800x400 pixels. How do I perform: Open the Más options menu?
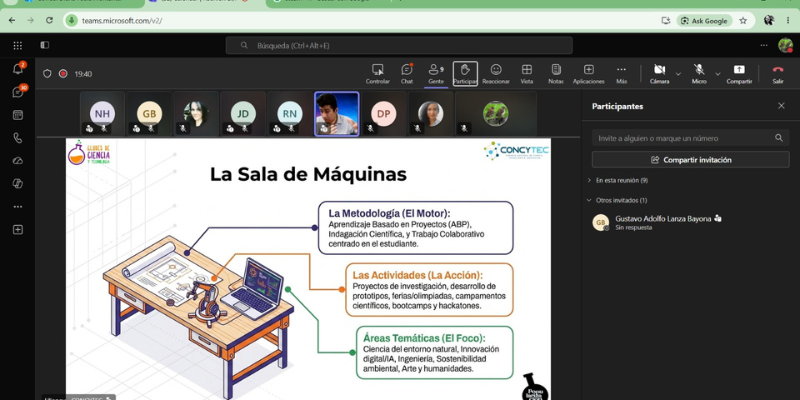coord(621,74)
